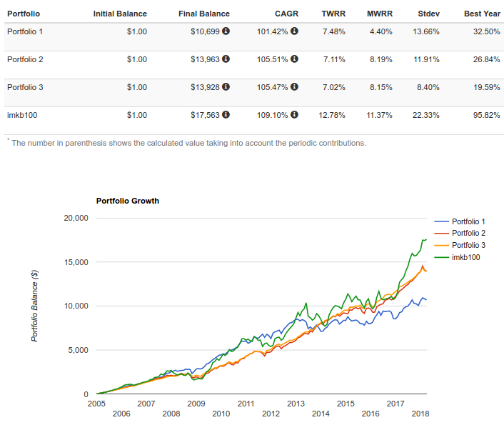Click info icon next to 101.42% CAGR

[294, 31]
